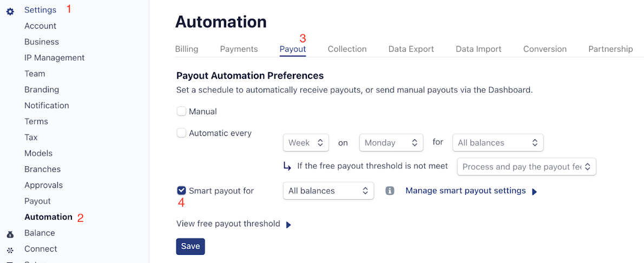Image resolution: width=644 pixels, height=263 pixels.
Task: Open the Smart payout All balances dropdown
Action: (328, 191)
